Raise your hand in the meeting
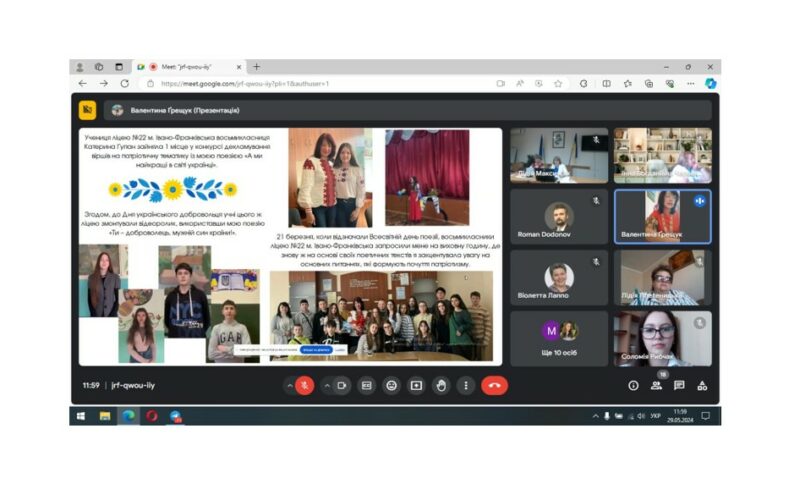800x500 pixels. [440, 385]
